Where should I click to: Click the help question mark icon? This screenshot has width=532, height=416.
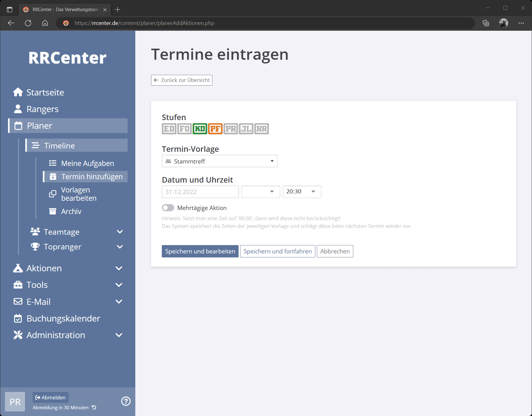126,401
